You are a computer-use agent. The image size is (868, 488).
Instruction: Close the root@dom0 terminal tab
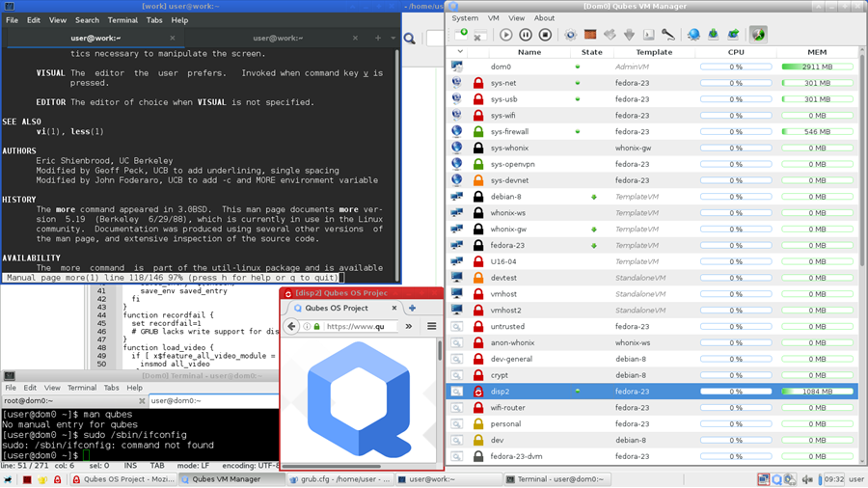(142, 400)
